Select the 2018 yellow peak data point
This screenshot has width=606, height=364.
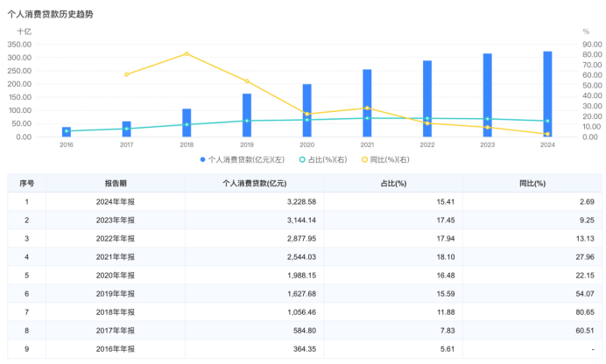187,53
